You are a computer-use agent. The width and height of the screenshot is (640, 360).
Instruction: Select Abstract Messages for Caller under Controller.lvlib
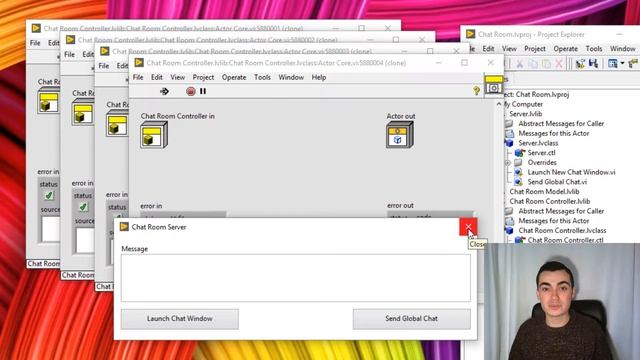561,211
